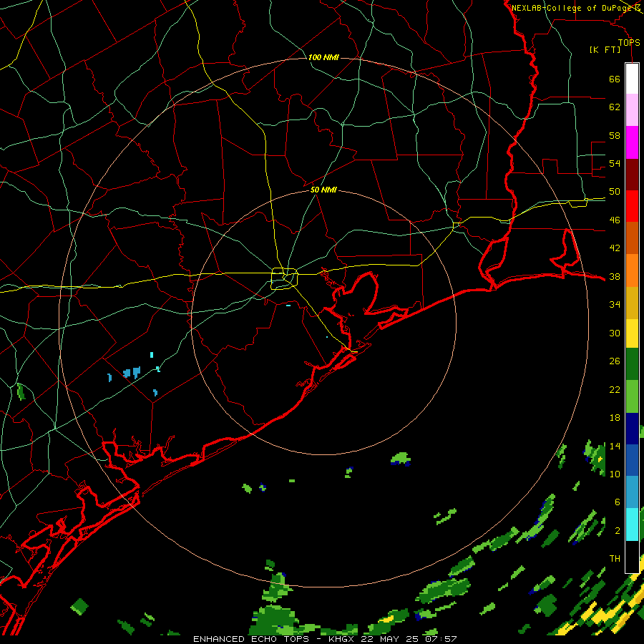
Task: Click the black TH threshold swatch
Action: pos(632,557)
